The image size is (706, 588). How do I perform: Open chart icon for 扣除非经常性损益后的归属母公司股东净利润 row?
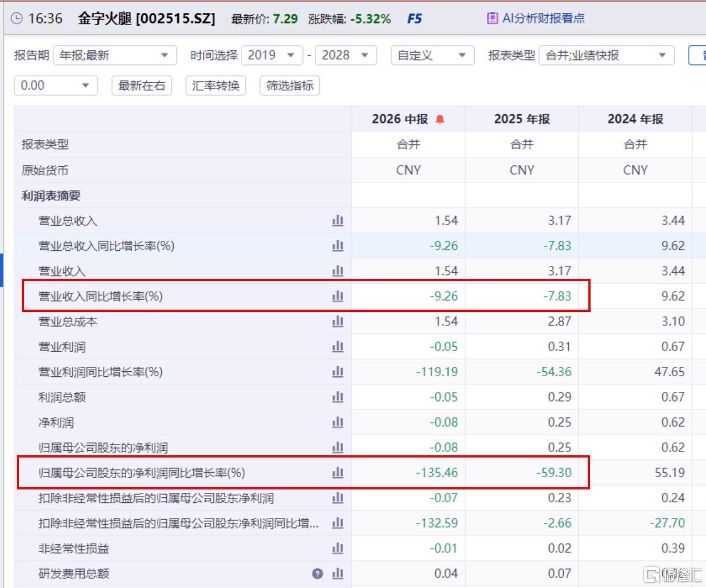coord(337,498)
